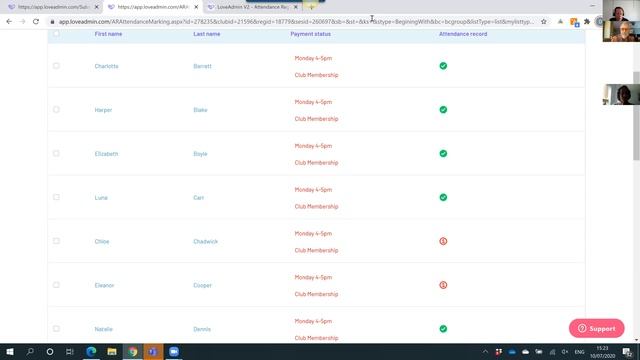Viewport: 640px width, 360px height.
Task: Open File Explorer from the taskbar
Action: click(x=112, y=351)
